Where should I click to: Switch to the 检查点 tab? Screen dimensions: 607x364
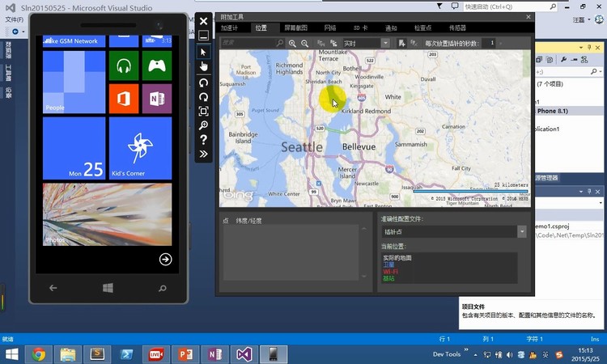pyautogui.click(x=422, y=28)
